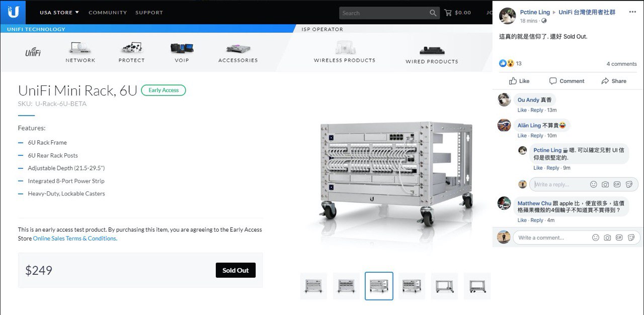Image resolution: width=644 pixels, height=315 pixels.
Task: Like the Facebook post
Action: 519,81
